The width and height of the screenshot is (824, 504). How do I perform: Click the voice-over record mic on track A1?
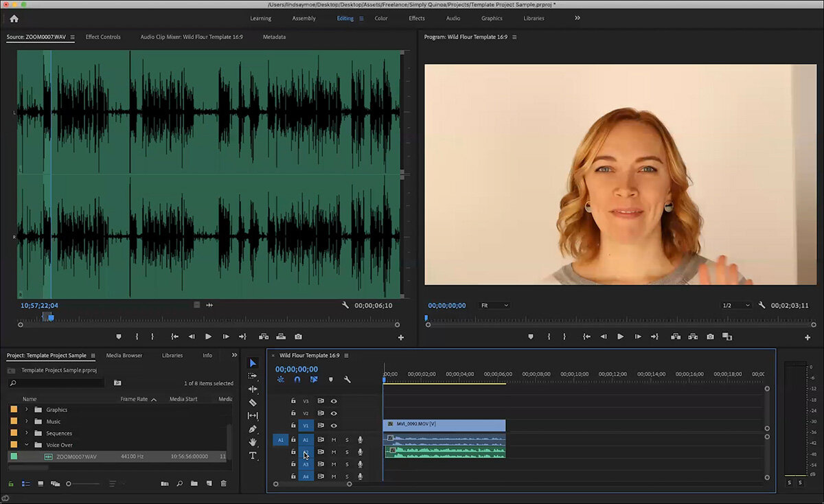tap(360, 440)
